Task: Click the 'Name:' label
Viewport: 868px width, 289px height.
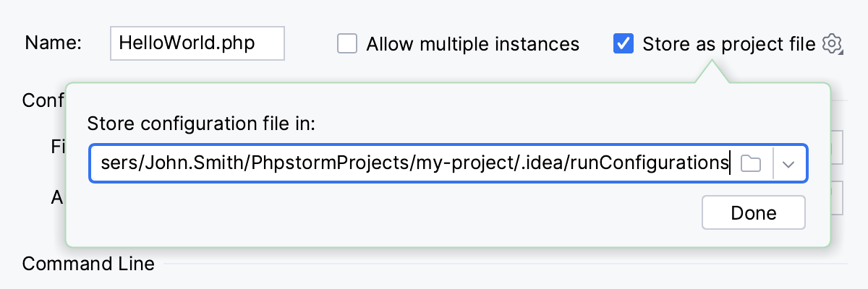Action: 53,44
